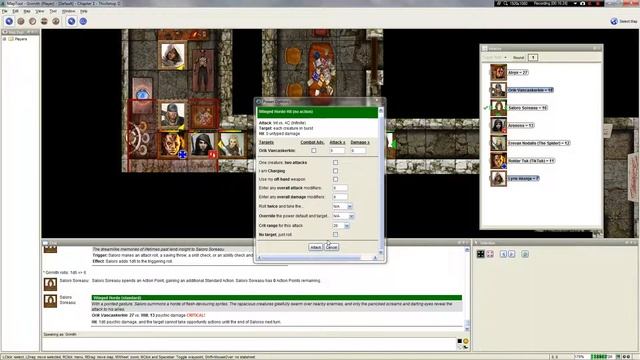Click the chat text input box
This screenshot has height=360, width=640.
click(x=249, y=344)
